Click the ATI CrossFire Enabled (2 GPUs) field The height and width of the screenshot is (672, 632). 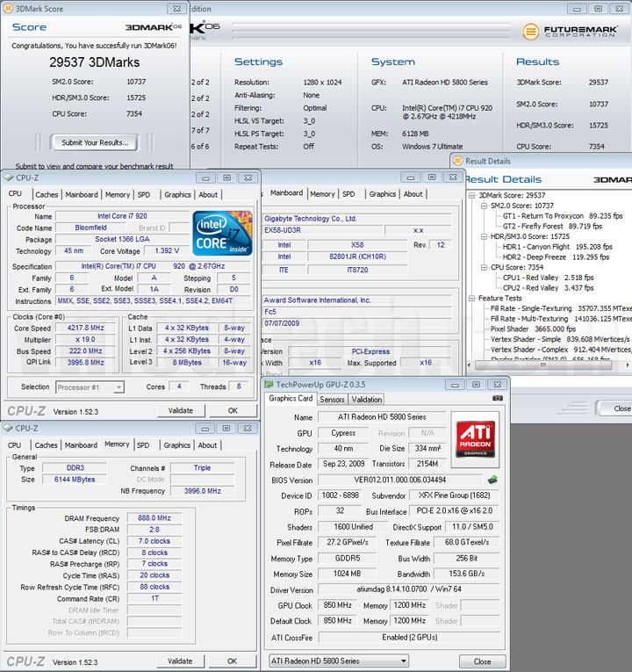409,637
